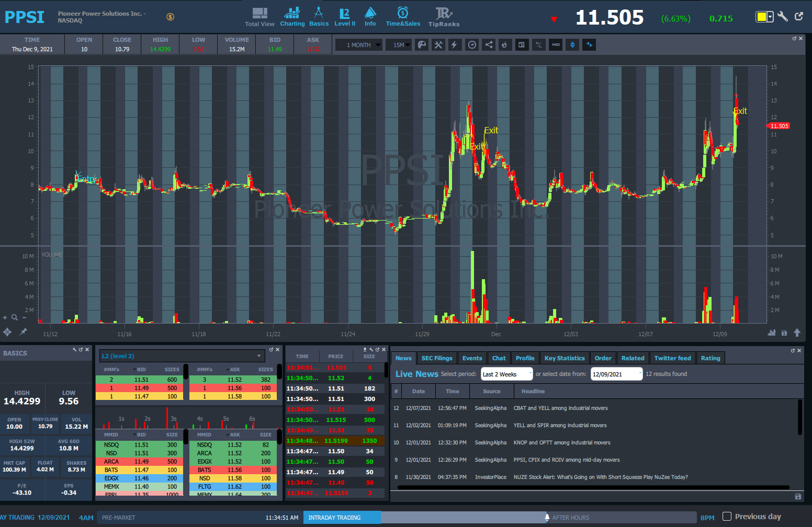This screenshot has width=812, height=527.
Task: Toggle the IND indicators button
Action: click(x=556, y=45)
